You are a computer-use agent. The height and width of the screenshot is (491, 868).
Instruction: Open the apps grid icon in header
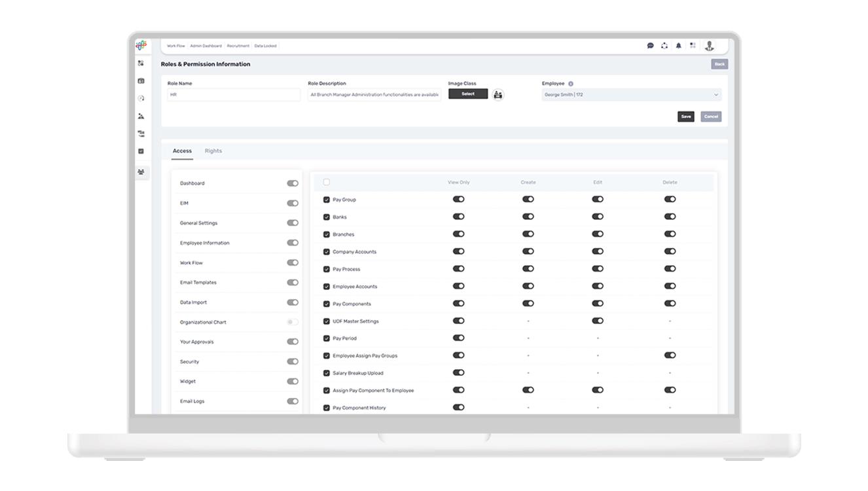click(693, 46)
